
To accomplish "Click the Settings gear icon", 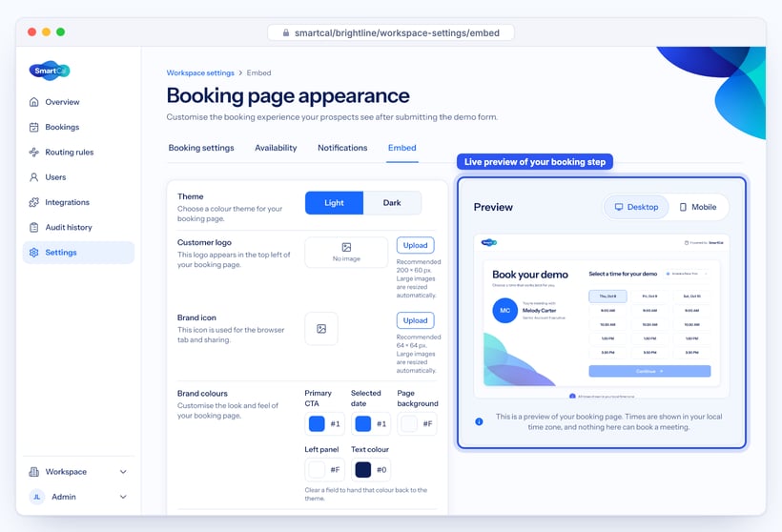I will 34,253.
